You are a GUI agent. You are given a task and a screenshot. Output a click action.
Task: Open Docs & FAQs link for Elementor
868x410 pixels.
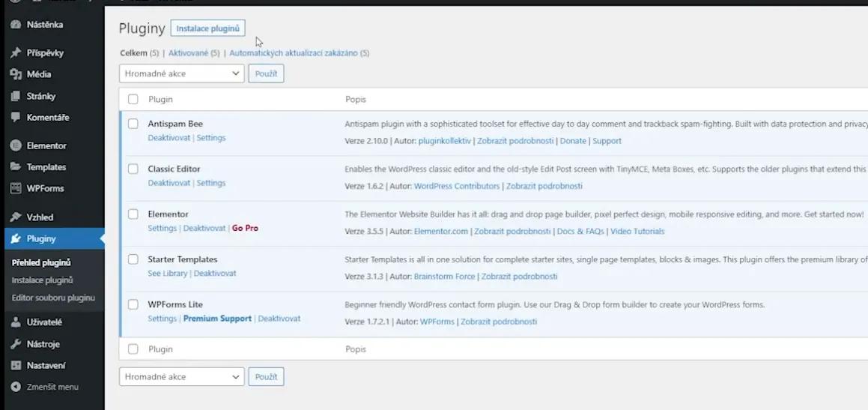point(580,231)
